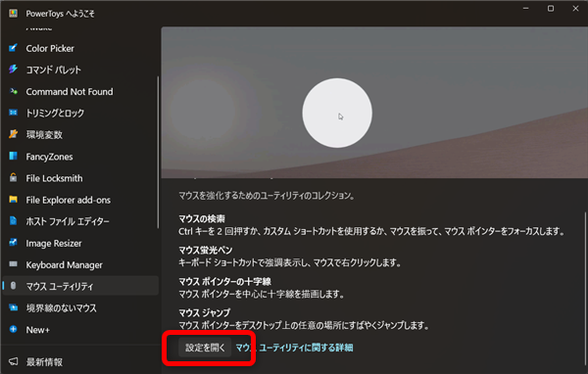Open ホスト ファイル エディター page

pos(79,221)
